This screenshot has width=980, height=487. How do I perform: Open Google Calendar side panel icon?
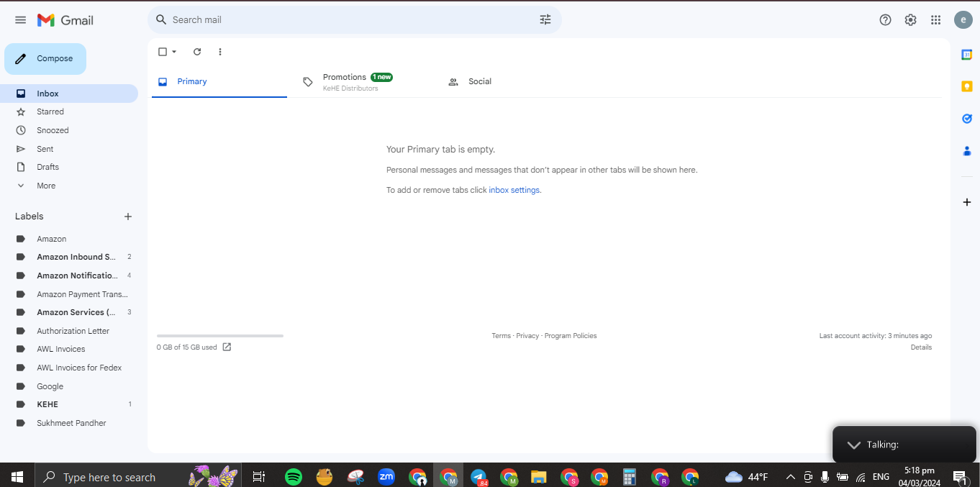click(967, 55)
